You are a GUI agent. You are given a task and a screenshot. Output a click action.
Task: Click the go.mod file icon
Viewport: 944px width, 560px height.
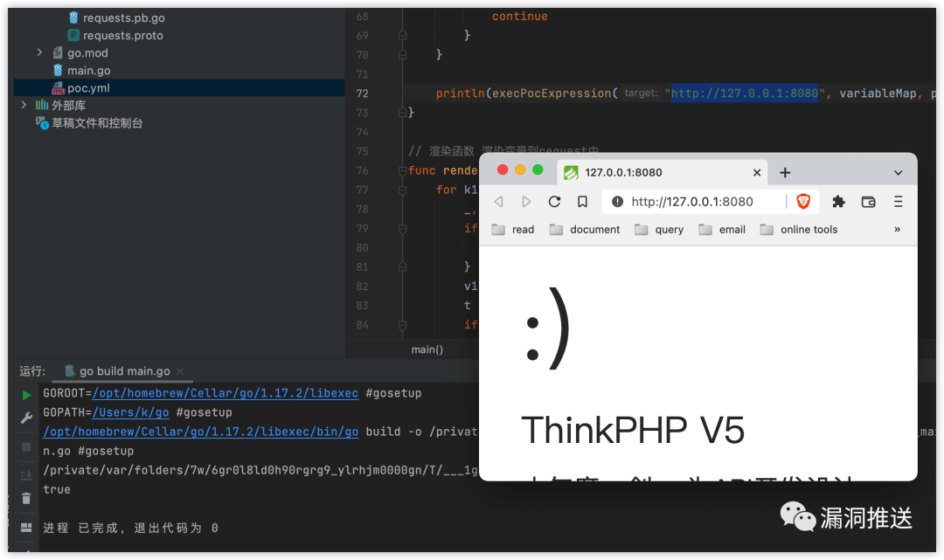pos(58,53)
